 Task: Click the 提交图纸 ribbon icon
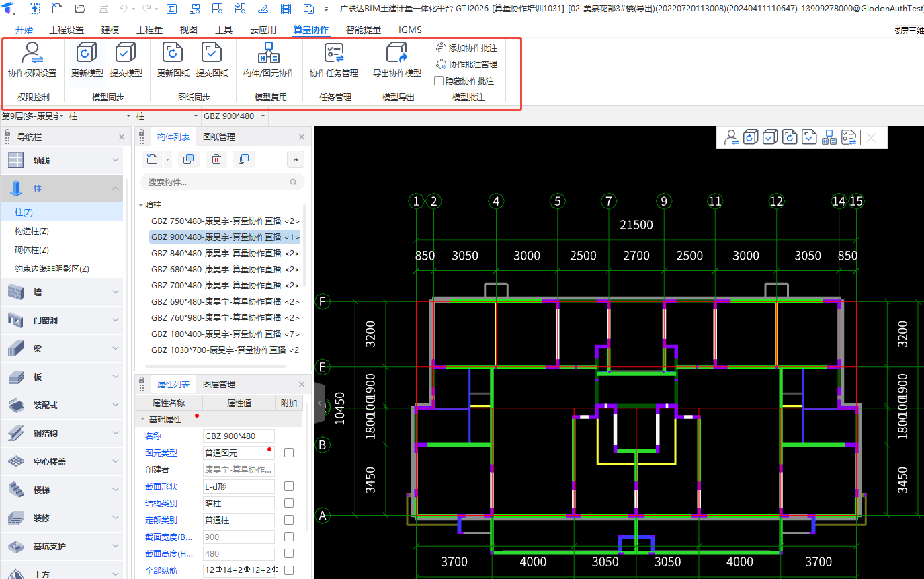pos(212,53)
